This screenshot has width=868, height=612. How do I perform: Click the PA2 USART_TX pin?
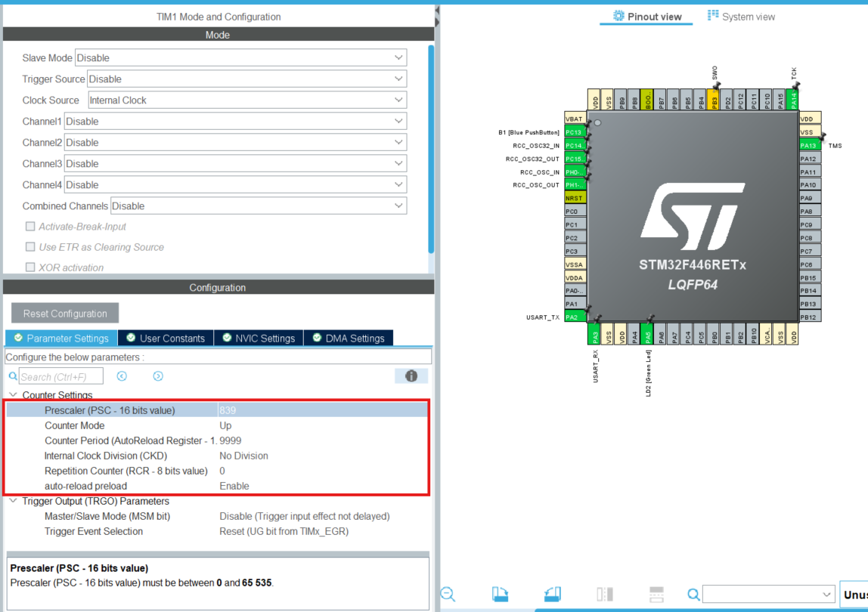pyautogui.click(x=575, y=317)
